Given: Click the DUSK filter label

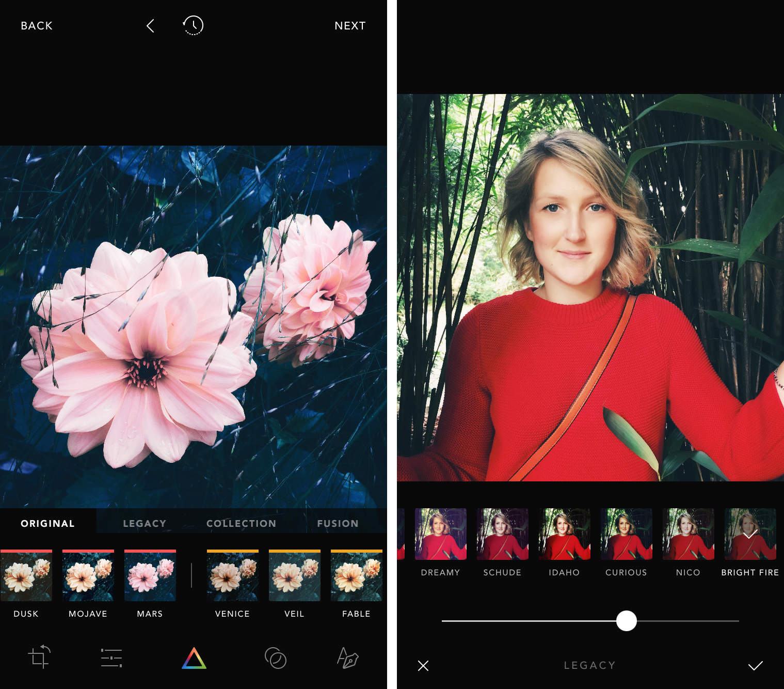Looking at the screenshot, I should [x=26, y=614].
